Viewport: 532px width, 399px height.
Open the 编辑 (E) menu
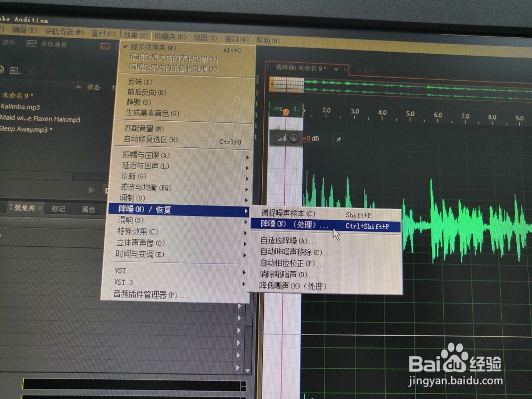(24, 30)
